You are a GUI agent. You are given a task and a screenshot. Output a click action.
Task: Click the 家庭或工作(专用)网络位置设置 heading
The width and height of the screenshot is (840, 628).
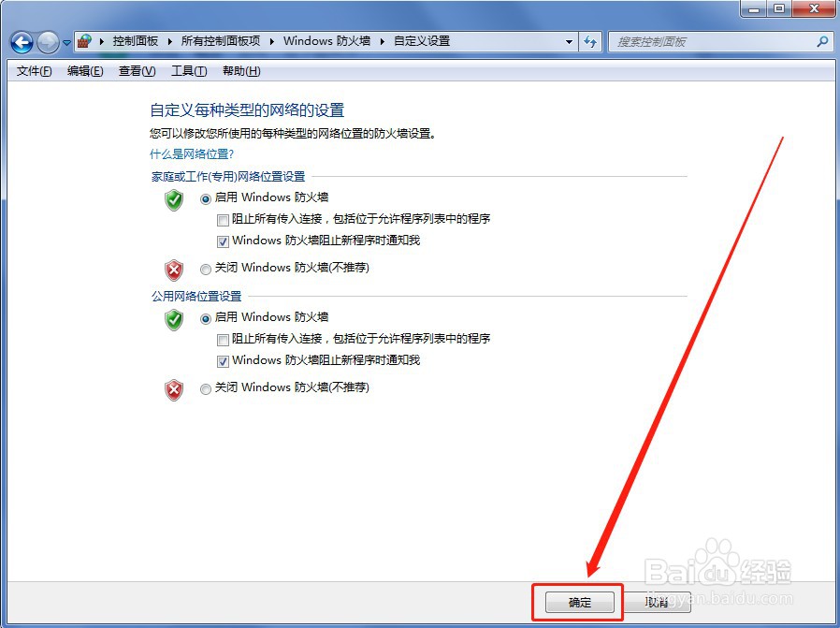[x=228, y=176]
